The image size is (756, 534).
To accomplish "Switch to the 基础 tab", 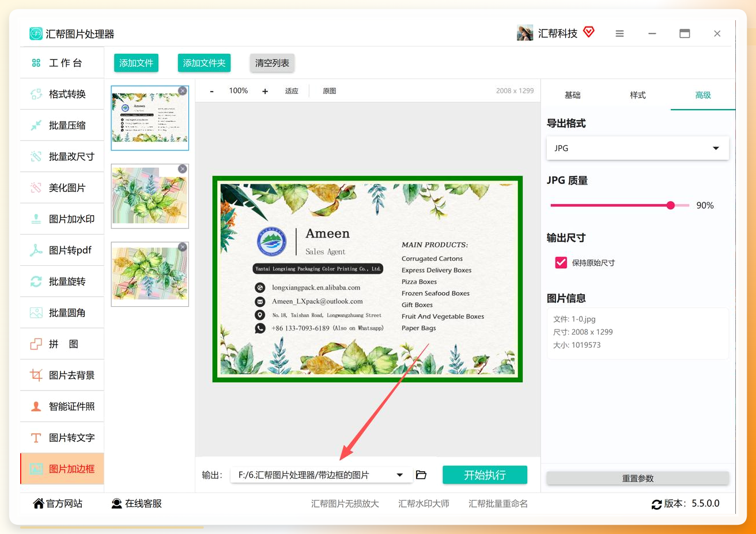I will pos(572,95).
